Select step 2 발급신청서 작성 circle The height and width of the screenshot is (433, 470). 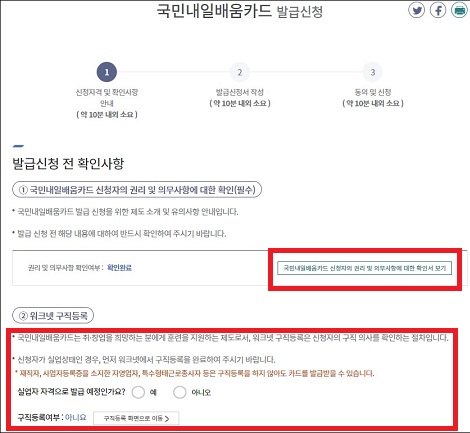click(x=240, y=72)
